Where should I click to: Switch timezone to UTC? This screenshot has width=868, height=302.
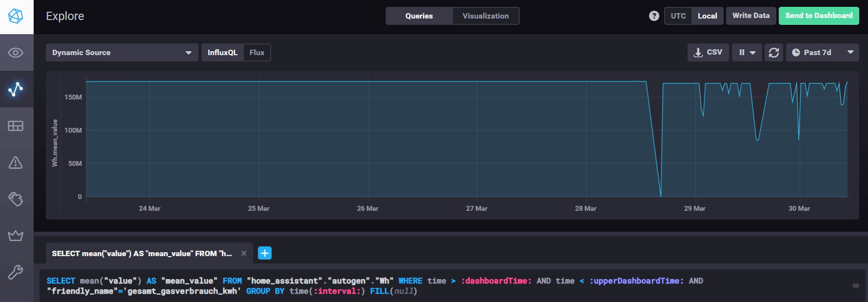point(678,16)
